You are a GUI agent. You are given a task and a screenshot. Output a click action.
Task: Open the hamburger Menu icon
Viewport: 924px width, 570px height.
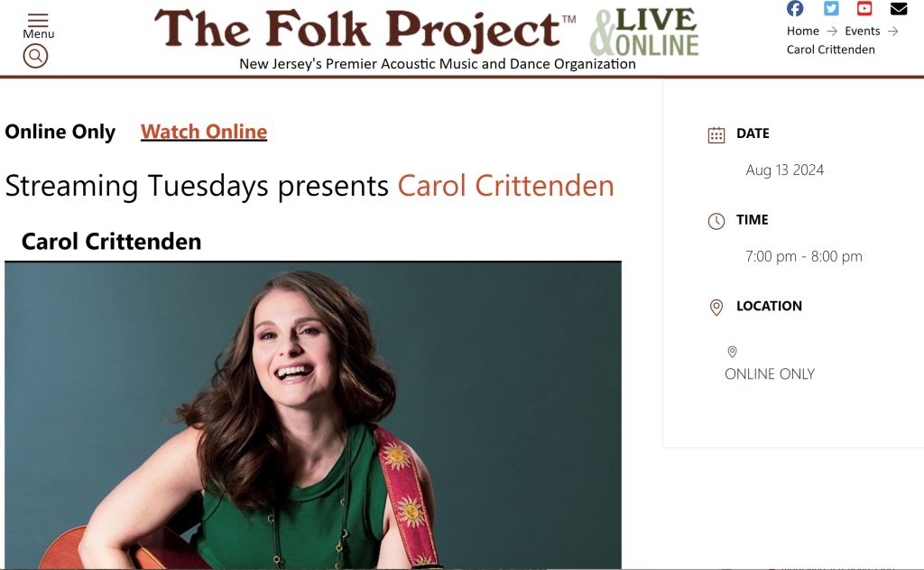(38, 21)
